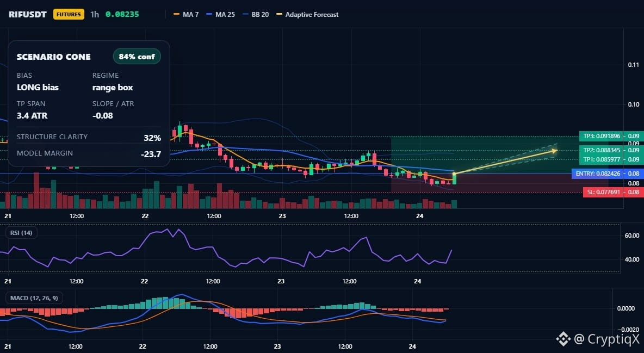Toggle the MA 25 legend entry

220,14
